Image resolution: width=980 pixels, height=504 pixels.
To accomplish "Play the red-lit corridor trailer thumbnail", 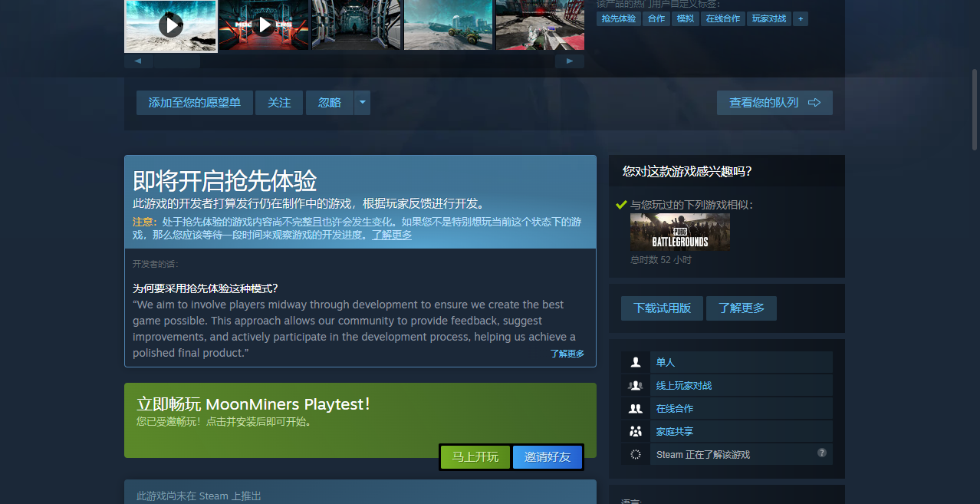I will click(264, 25).
